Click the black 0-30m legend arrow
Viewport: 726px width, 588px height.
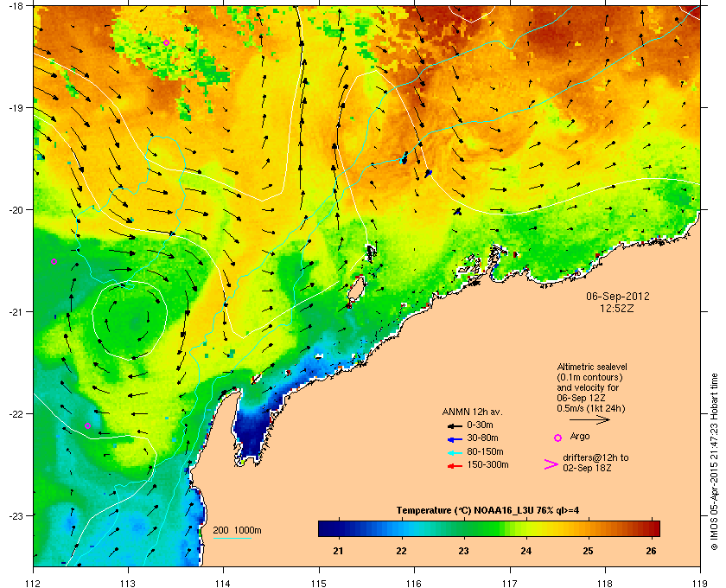point(455,425)
